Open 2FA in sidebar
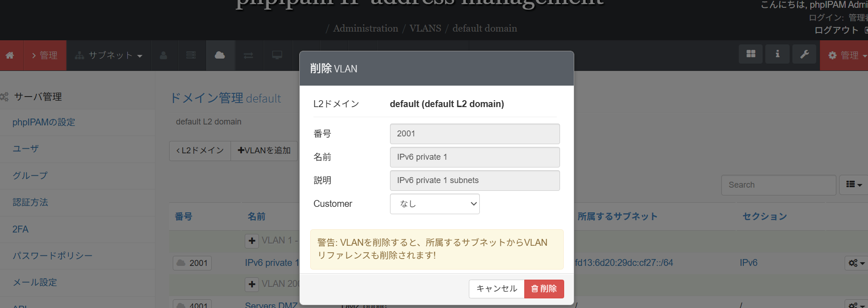Screen dimensions: 868x308 pos(21,229)
